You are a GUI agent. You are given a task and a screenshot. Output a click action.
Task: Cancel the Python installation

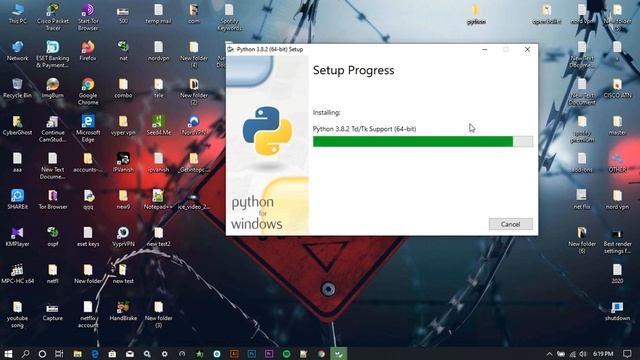click(x=510, y=224)
